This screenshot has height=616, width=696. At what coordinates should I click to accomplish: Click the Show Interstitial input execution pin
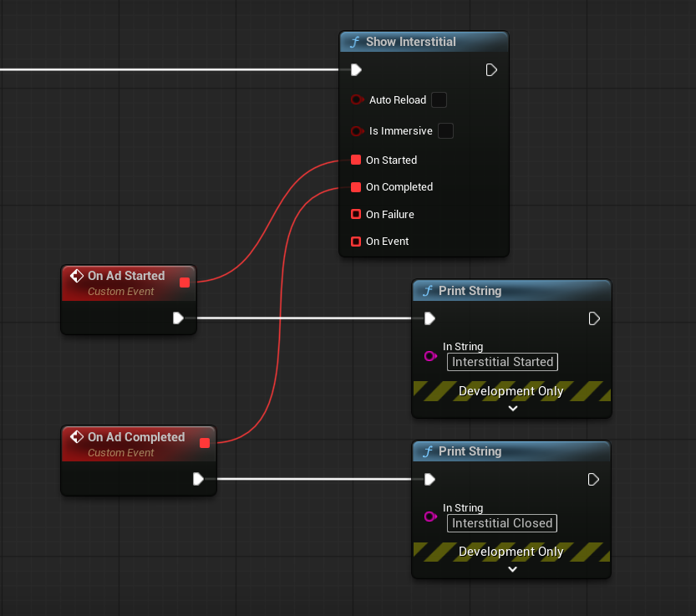[x=356, y=69]
